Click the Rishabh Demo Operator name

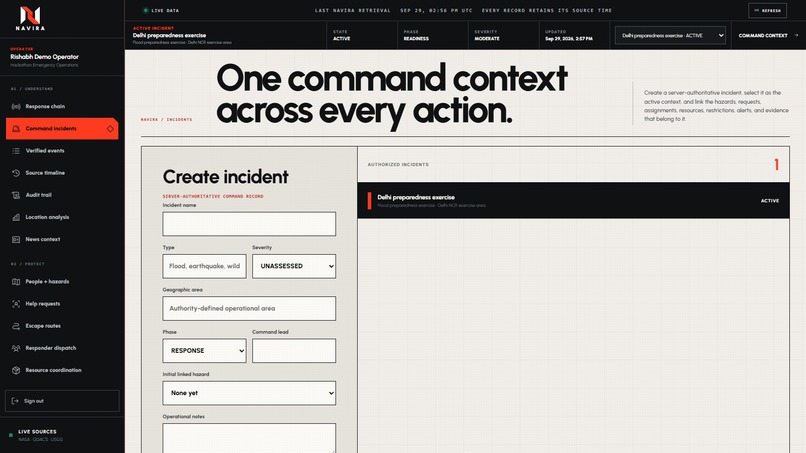44,57
